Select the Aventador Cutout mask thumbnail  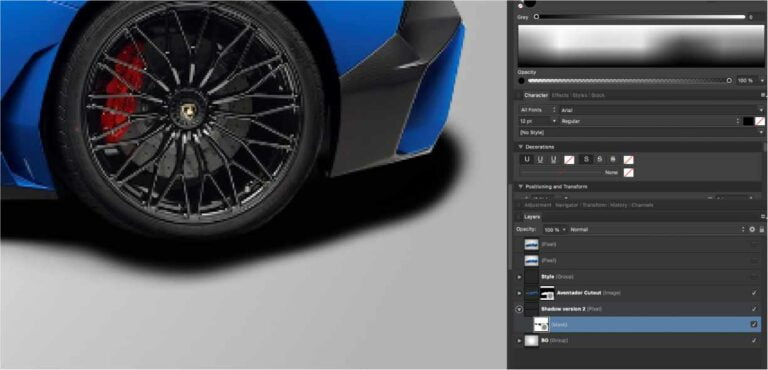[x=547, y=293]
